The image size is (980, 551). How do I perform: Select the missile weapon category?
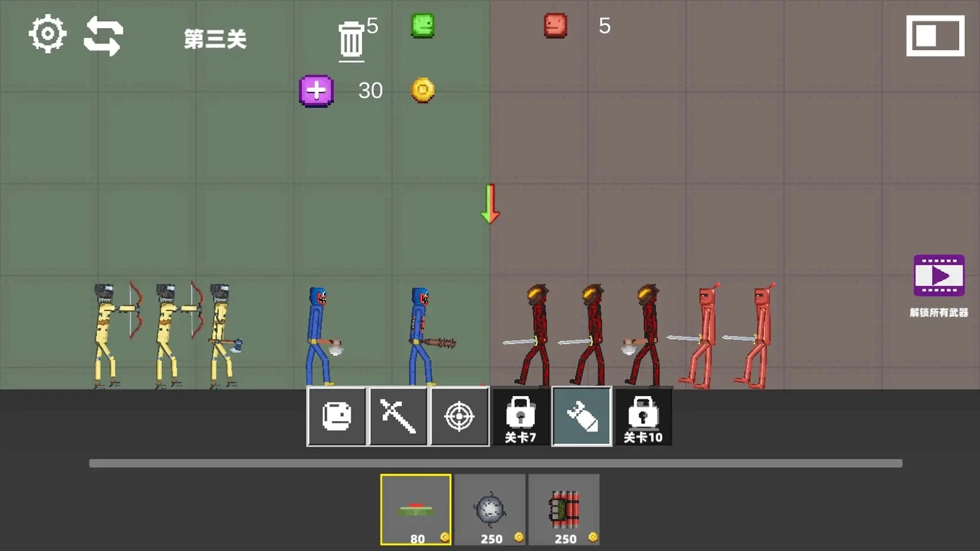click(581, 416)
